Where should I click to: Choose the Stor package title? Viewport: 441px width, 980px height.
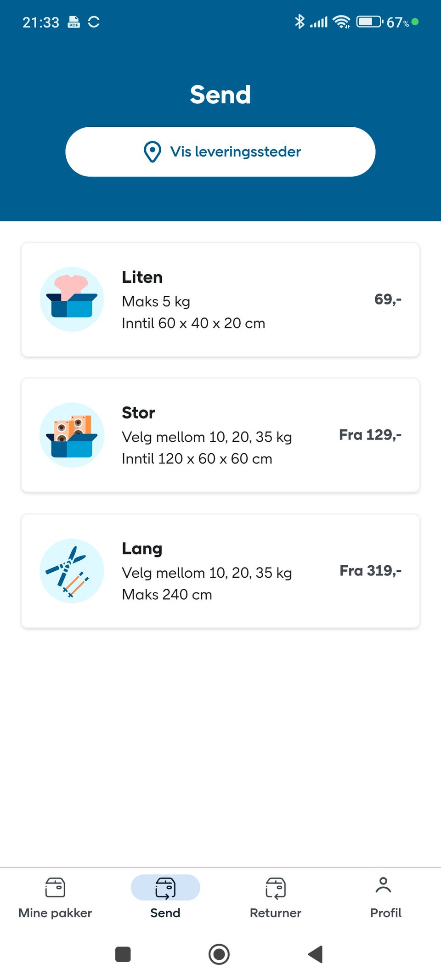coord(138,413)
